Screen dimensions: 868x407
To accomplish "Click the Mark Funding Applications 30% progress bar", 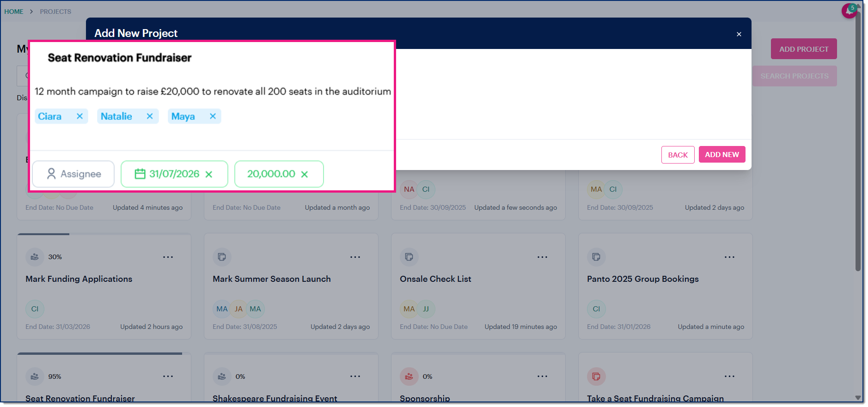I will [x=104, y=234].
